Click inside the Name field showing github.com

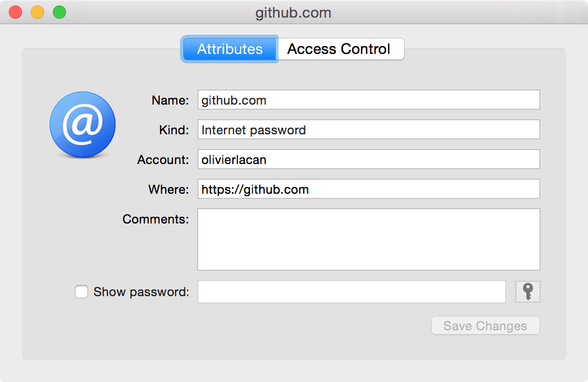point(368,100)
